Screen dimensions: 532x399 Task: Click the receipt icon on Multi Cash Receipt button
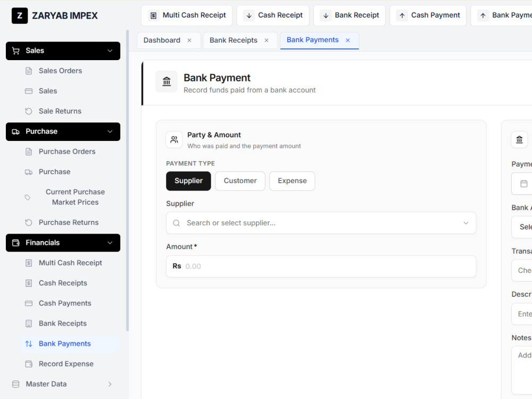[153, 15]
